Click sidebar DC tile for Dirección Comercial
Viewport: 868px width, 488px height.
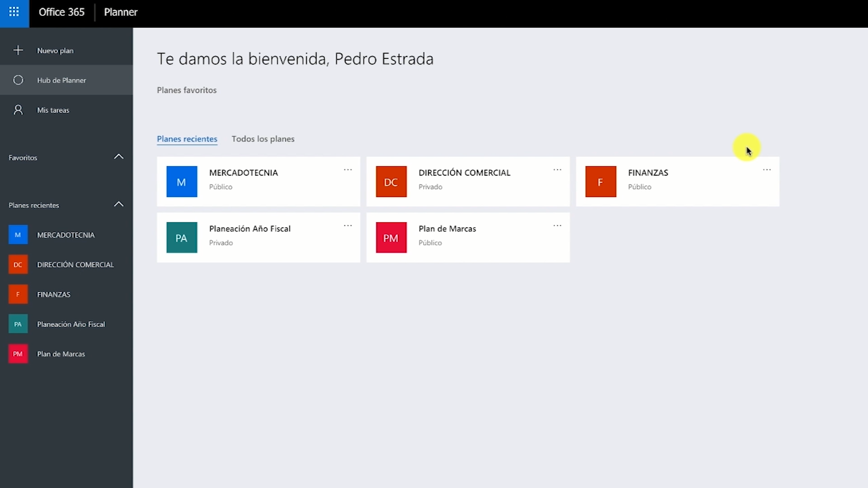click(x=18, y=265)
